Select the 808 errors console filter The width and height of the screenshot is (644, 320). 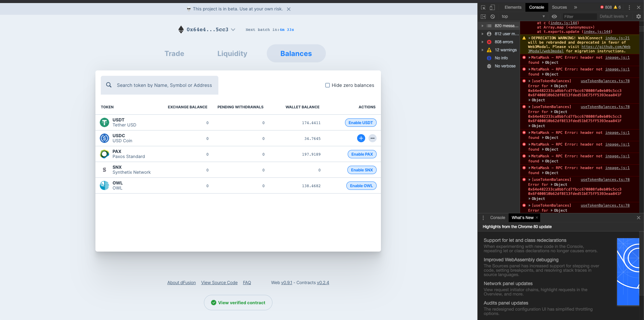504,42
